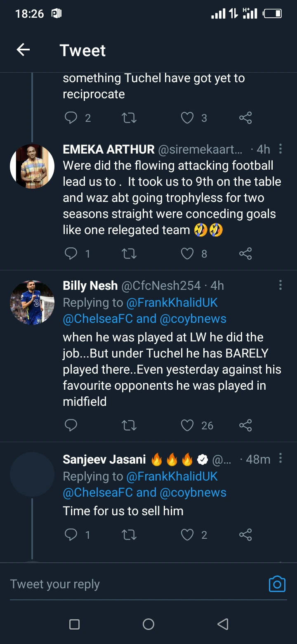Viewport: 297px width, 644px height.
Task: Share EMEKA ARTHUR's tweet
Action: click(x=245, y=253)
